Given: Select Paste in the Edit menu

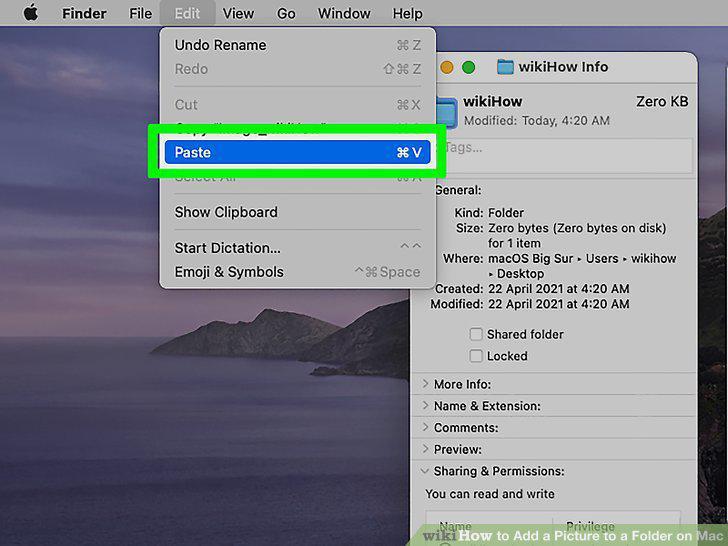Looking at the screenshot, I should 298,152.
